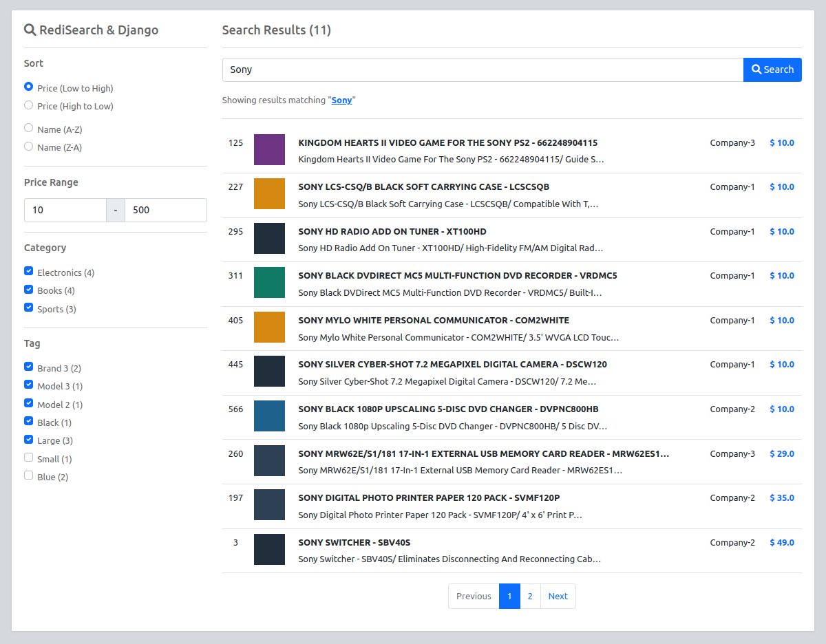Click the Next pagination button

(x=558, y=596)
